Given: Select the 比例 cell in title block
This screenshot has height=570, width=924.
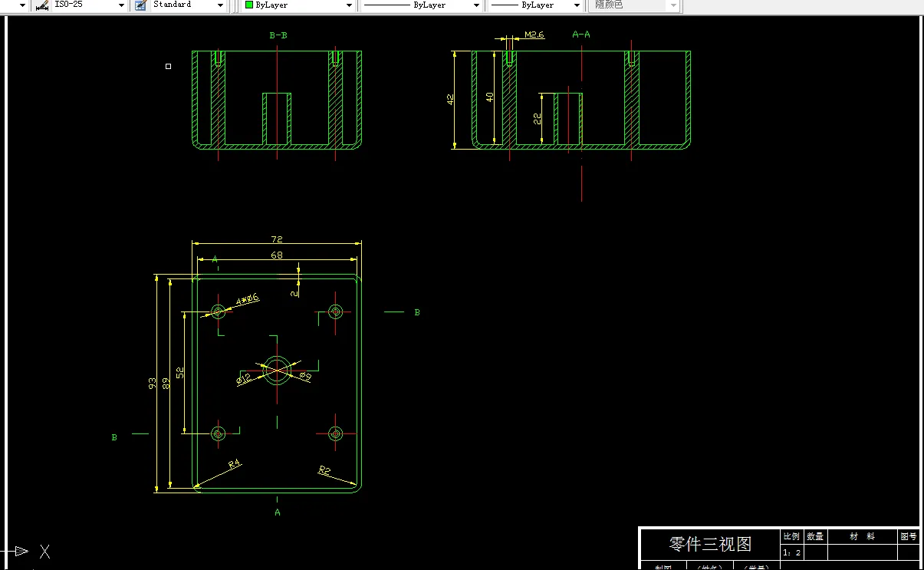Looking at the screenshot, I should pyautogui.click(x=791, y=537).
